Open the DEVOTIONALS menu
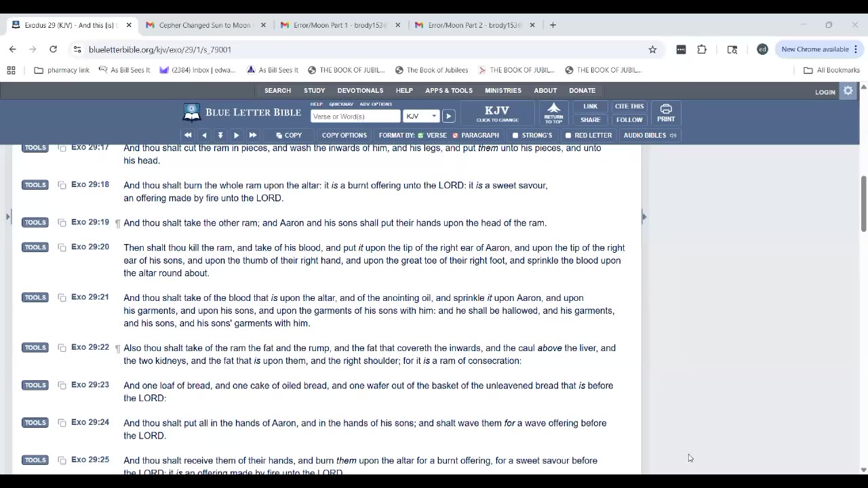Screen dimensions: 868x488 coord(360,91)
